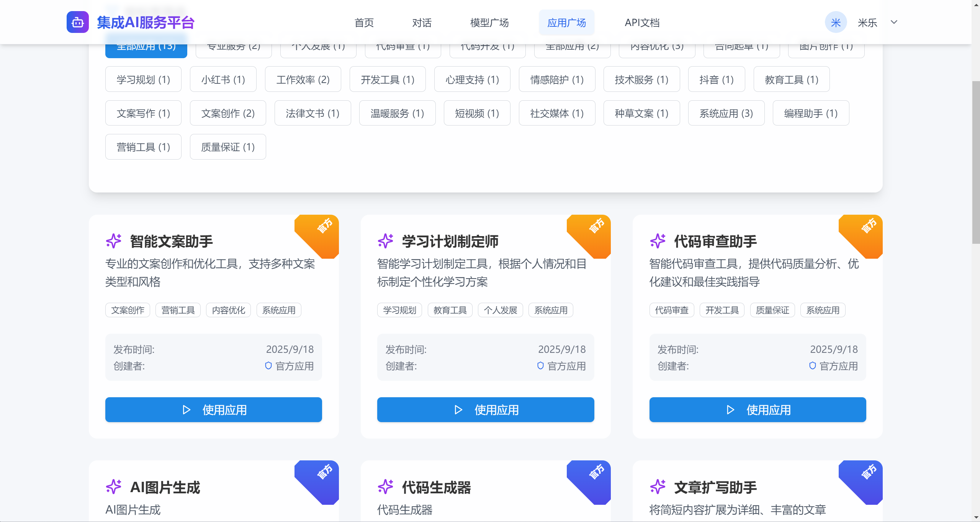Click the 内容优化 tag on 智能文案助手 card
Viewport: 980px width, 522px height.
(x=228, y=310)
